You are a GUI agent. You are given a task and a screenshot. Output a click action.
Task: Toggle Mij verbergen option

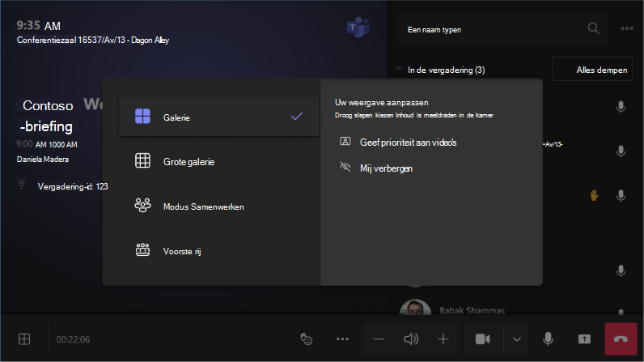point(376,168)
